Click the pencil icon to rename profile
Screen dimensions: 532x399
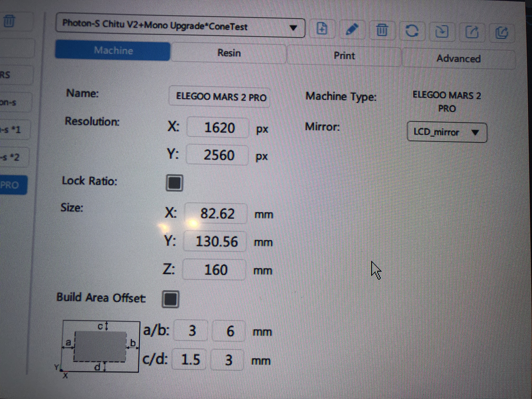pos(352,30)
